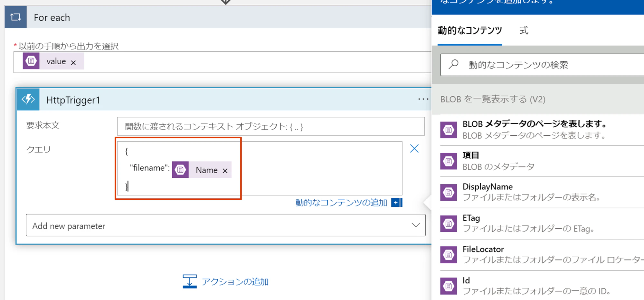The image size is (644, 300).
Task: Click the 要求本文 request body field
Action: (271, 126)
